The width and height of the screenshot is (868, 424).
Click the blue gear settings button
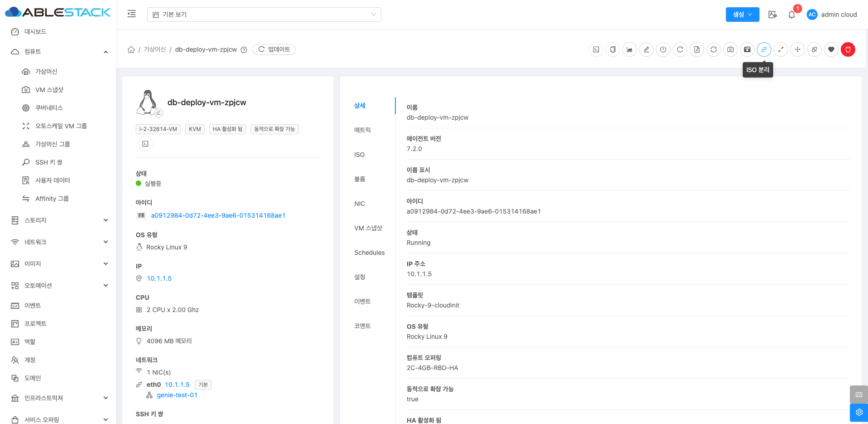858,412
